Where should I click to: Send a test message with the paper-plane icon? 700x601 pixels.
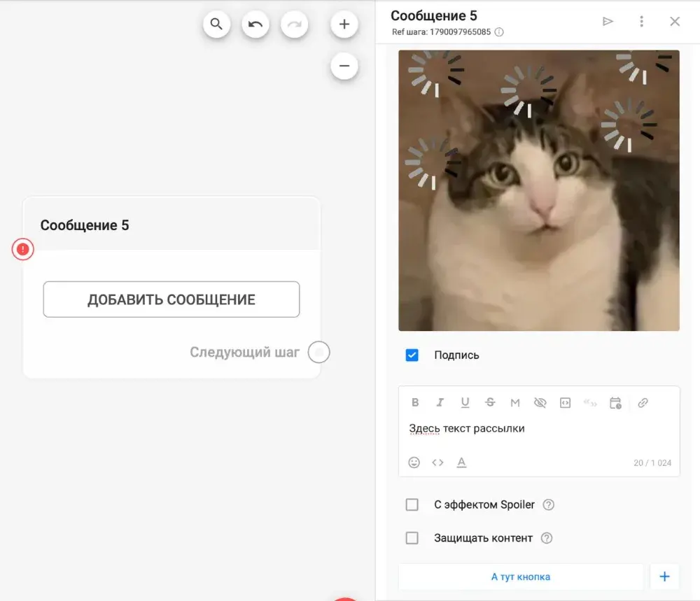pos(608,22)
